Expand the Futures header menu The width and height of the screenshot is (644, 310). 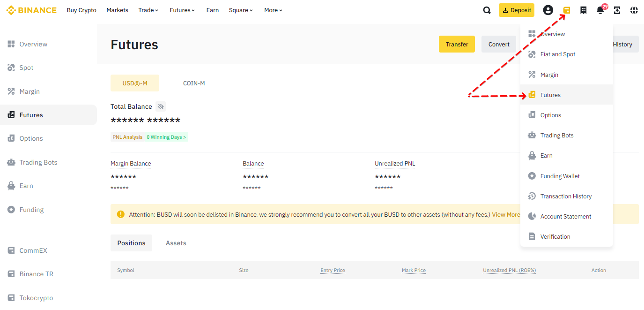coord(182,10)
